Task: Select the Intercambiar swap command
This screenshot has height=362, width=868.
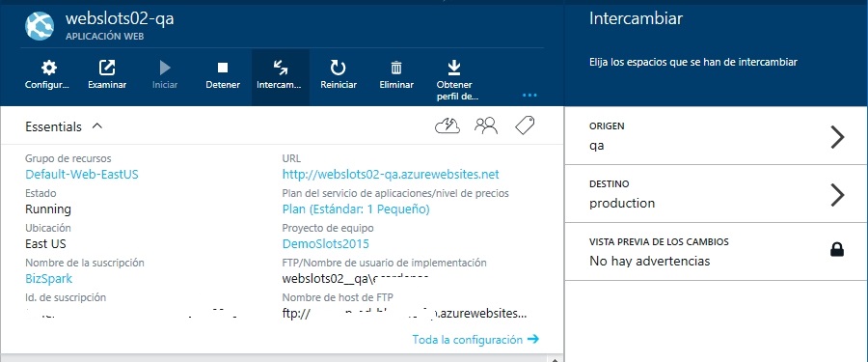Action: coord(281,76)
